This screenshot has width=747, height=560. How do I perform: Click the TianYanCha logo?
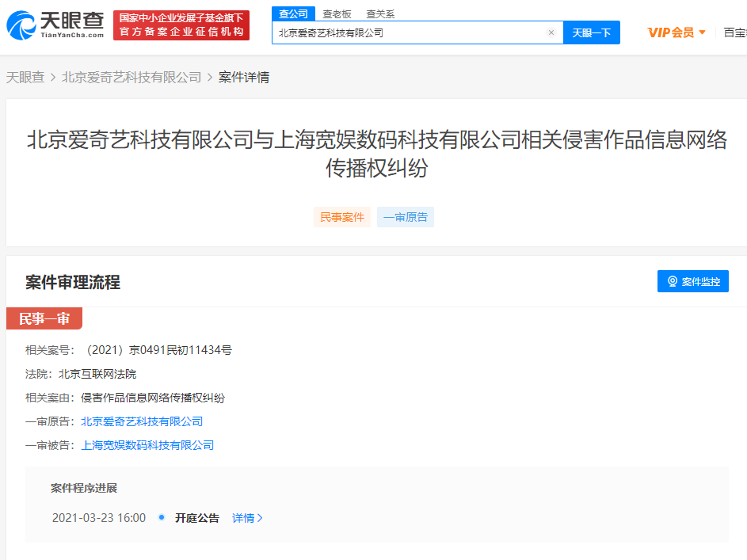tap(55, 25)
